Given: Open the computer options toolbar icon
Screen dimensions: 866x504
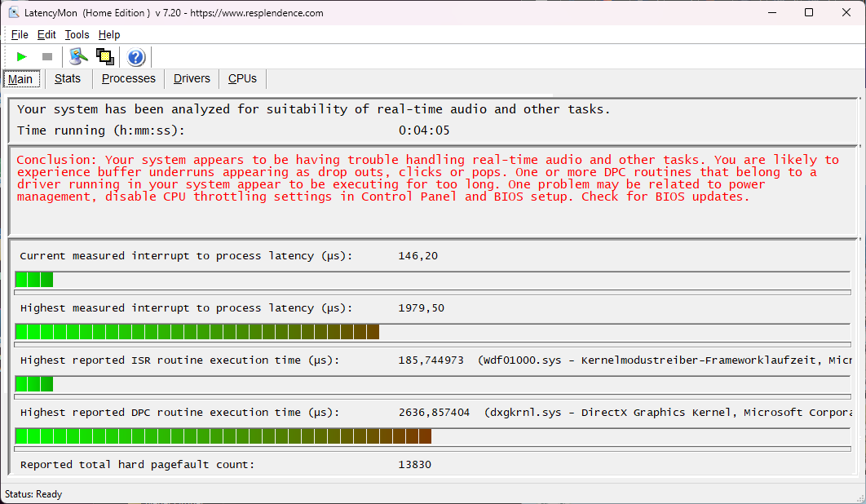Looking at the screenshot, I should (78, 56).
